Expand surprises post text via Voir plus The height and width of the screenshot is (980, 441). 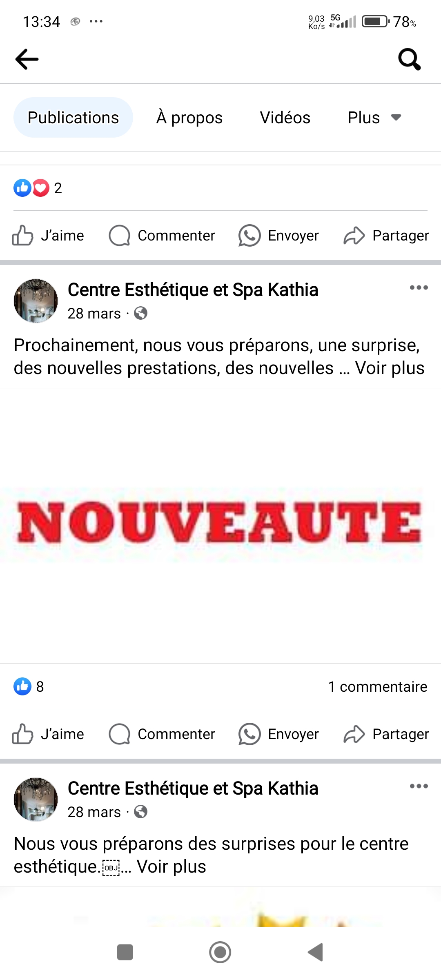point(171,866)
